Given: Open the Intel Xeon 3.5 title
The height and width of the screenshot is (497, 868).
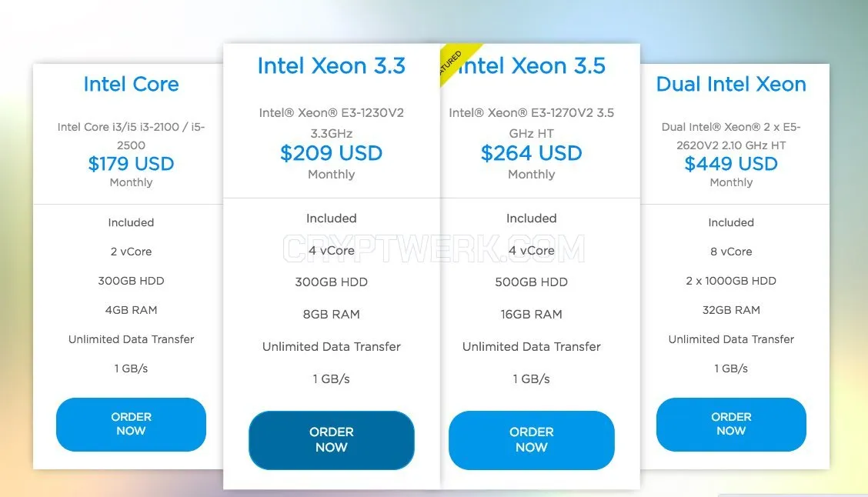Looking at the screenshot, I should pos(532,66).
